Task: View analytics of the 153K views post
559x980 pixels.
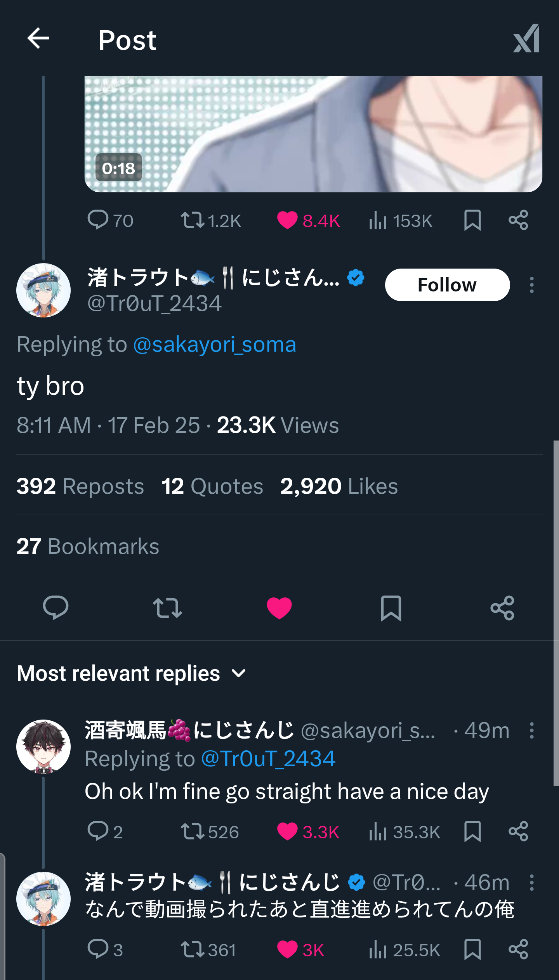Action: pos(378,220)
